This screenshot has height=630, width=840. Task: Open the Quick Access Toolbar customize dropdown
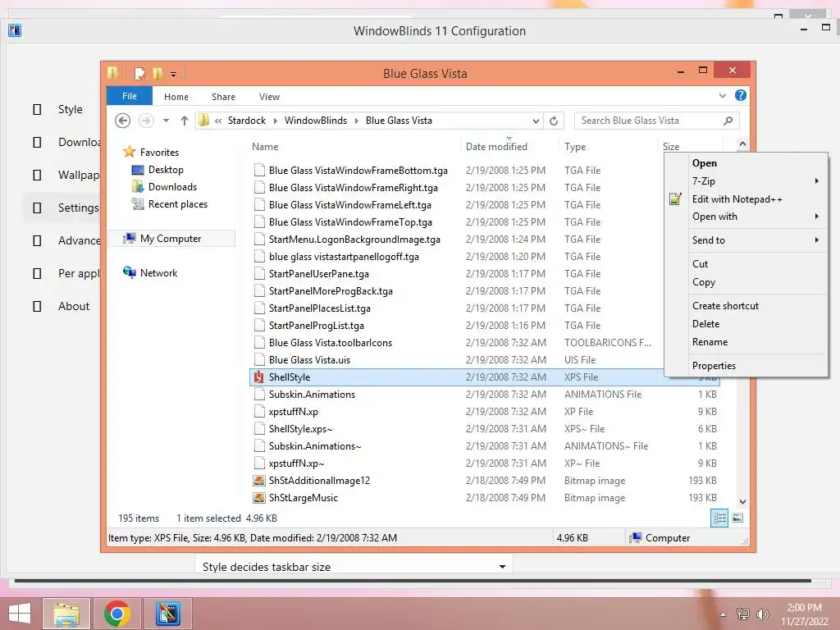[x=174, y=74]
